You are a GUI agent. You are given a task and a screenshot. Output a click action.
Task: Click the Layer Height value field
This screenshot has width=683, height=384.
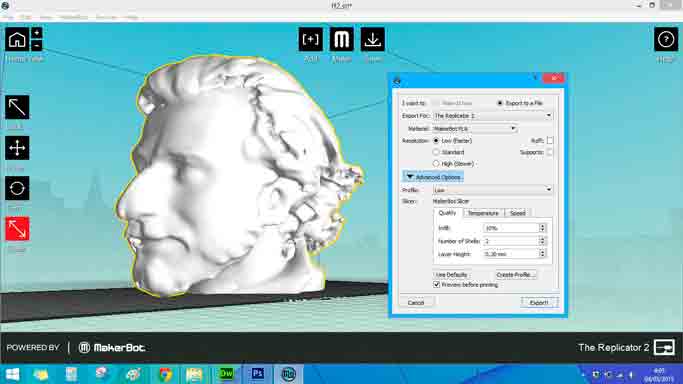pyautogui.click(x=511, y=254)
